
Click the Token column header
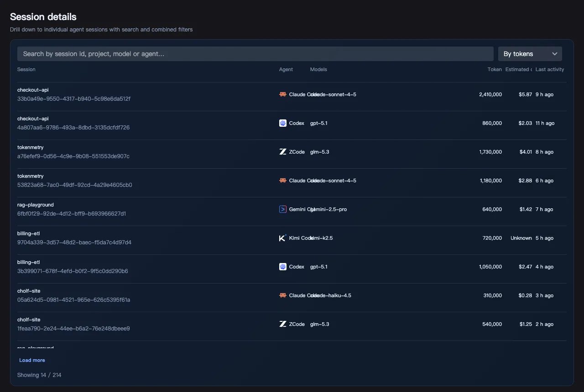point(495,69)
